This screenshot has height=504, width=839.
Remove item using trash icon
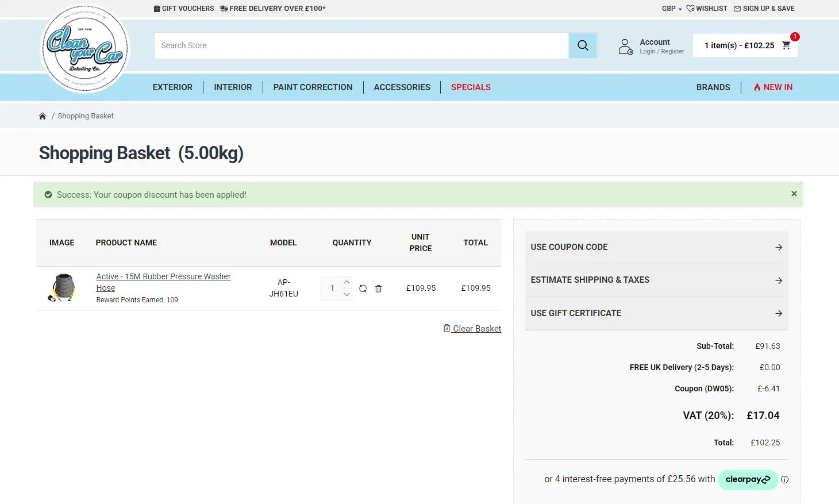click(x=378, y=288)
